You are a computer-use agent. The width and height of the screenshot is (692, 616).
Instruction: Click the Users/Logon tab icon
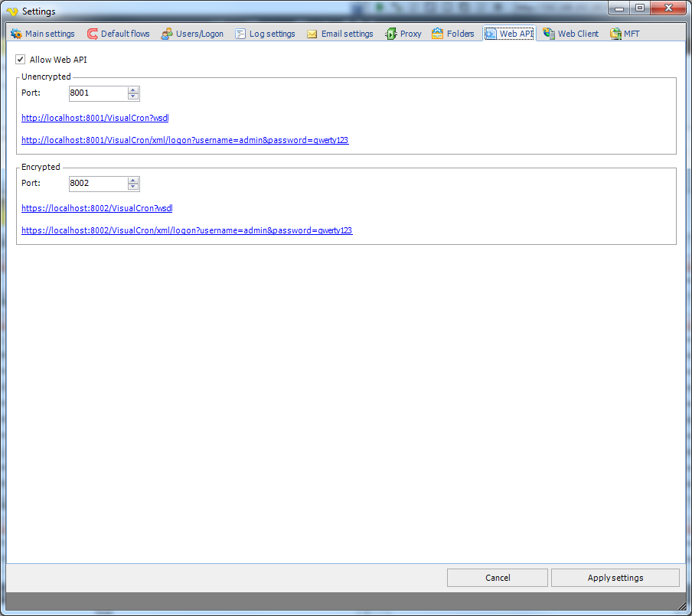click(x=167, y=34)
